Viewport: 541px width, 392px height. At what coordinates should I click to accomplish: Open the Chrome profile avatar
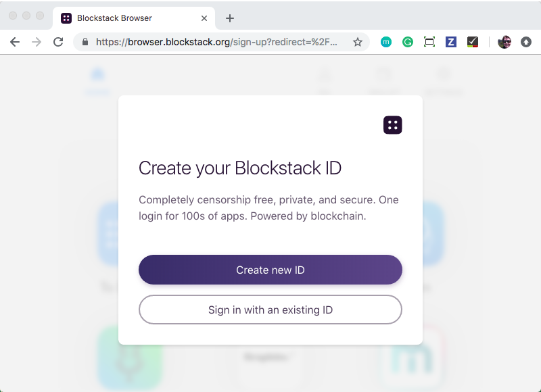504,42
